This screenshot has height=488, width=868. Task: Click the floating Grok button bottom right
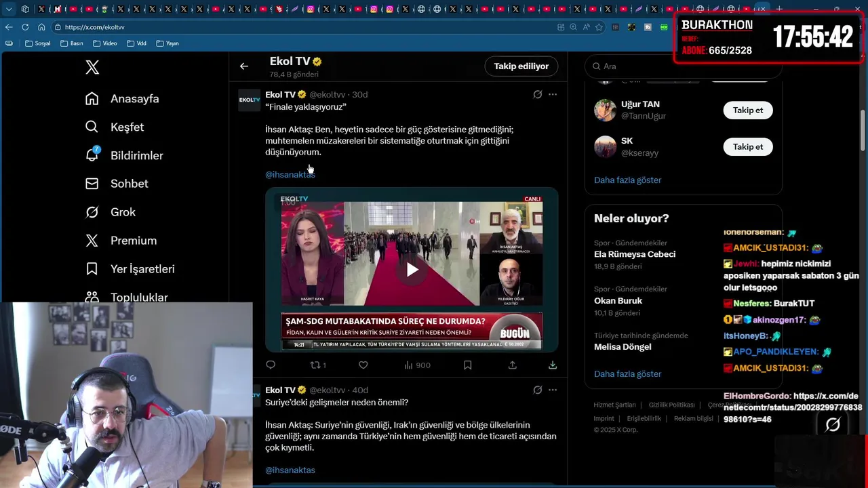(x=833, y=424)
